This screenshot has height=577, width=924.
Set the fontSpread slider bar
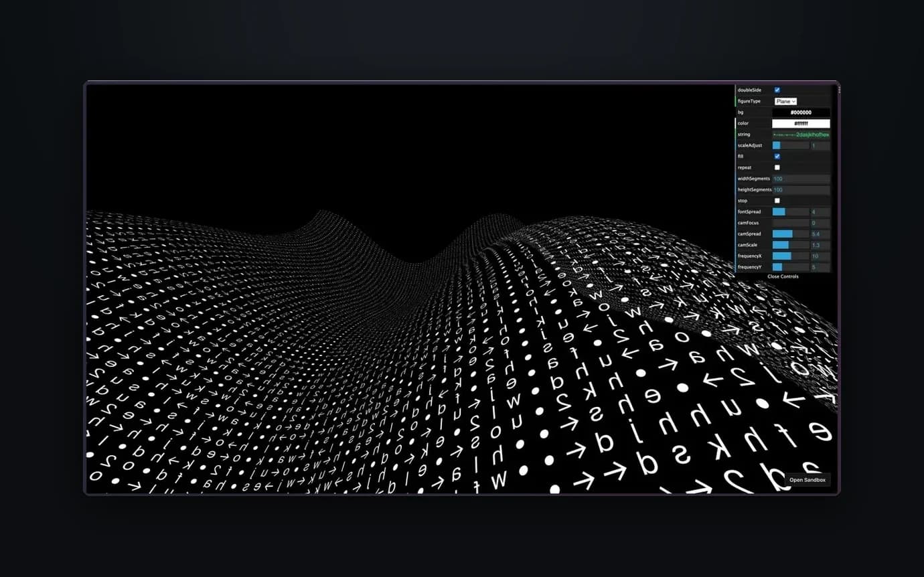point(791,212)
